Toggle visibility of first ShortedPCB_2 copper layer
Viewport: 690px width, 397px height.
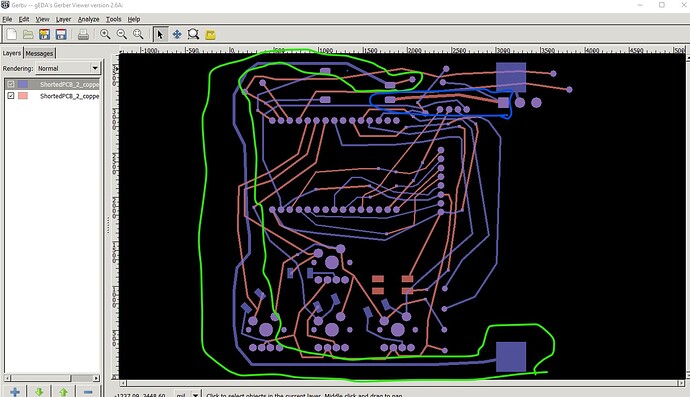click(11, 84)
